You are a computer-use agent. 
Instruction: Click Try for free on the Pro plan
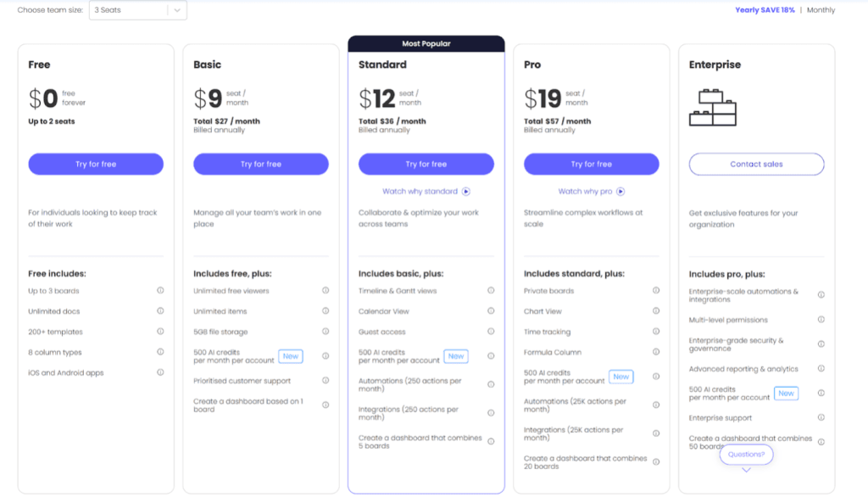pyautogui.click(x=591, y=164)
